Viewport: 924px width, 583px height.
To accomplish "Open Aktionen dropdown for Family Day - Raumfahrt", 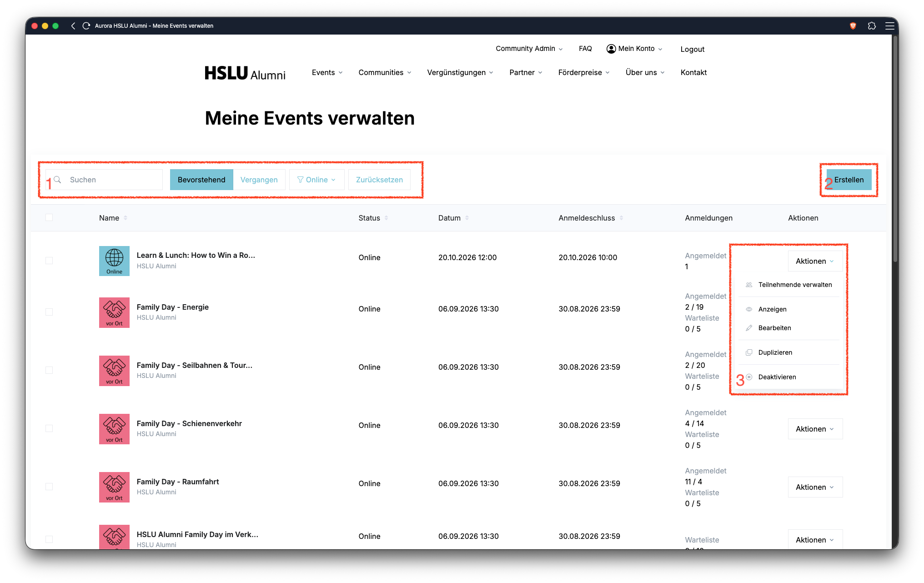I will 815,487.
